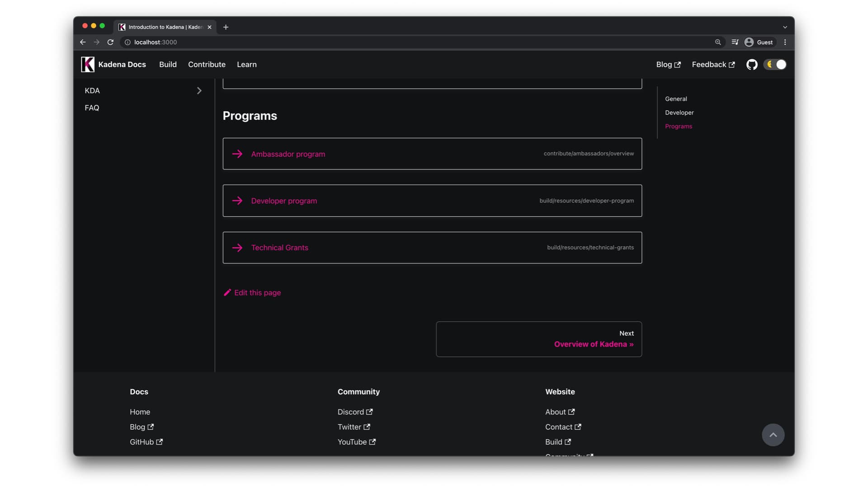Jump to Programs in table of contents
868x488 pixels.
pyautogui.click(x=679, y=127)
